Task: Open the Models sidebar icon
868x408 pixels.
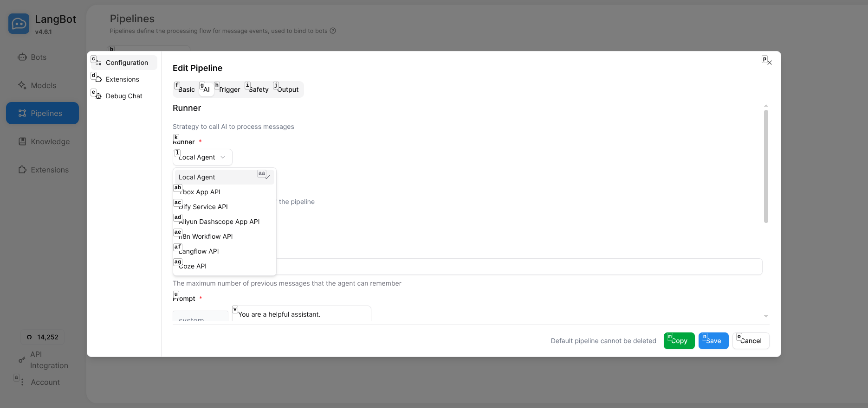Action: coord(22,86)
